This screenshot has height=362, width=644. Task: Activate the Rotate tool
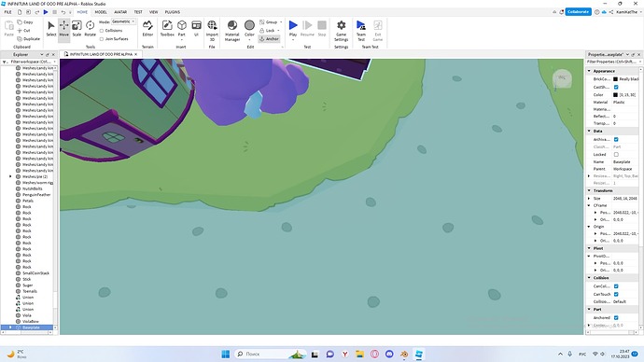pyautogui.click(x=90, y=29)
